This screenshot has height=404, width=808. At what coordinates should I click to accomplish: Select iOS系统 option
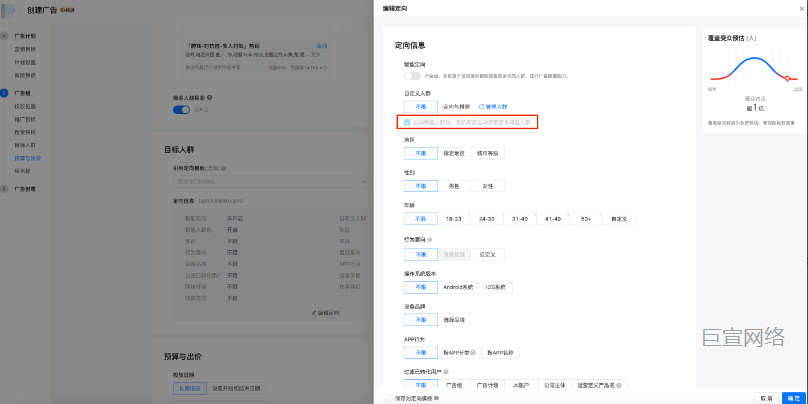point(496,288)
